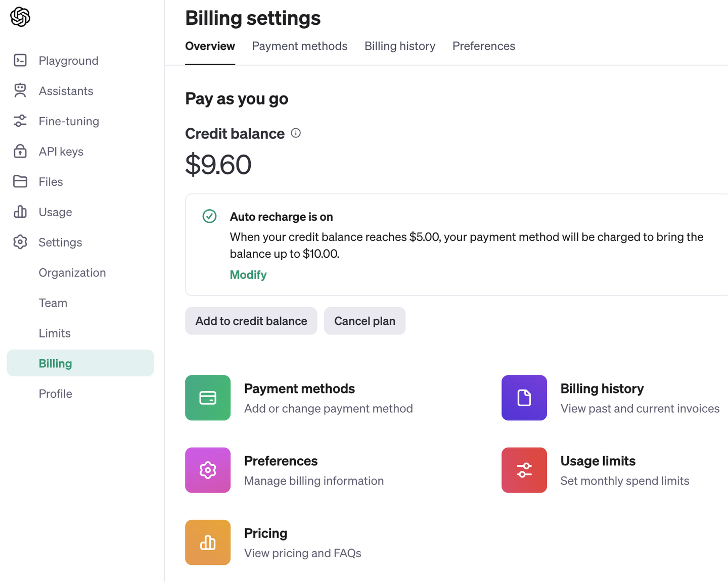728x582 pixels.
Task: Click the API keys lock icon
Action: click(x=20, y=151)
